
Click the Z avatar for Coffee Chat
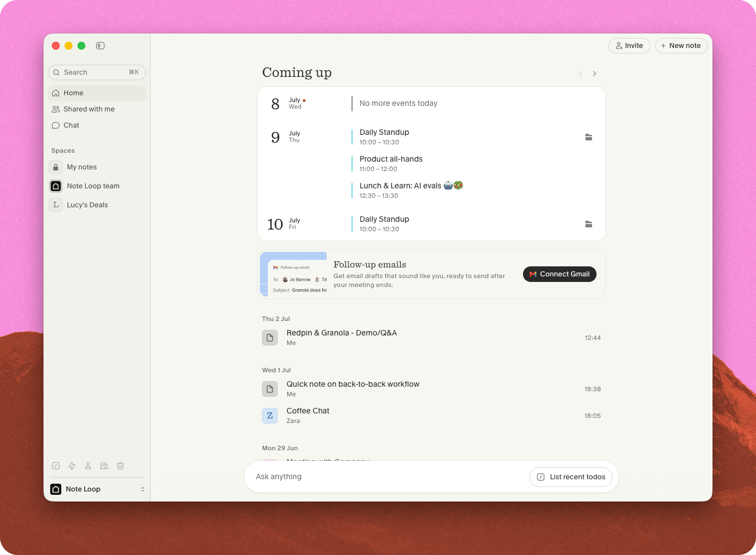(x=270, y=416)
